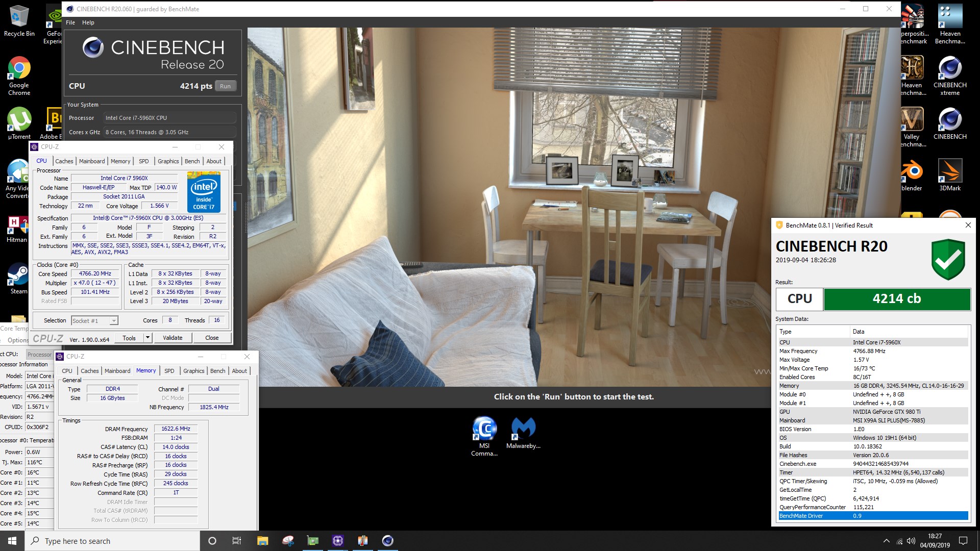The width and height of the screenshot is (980, 551).
Task: Open the Malwarebytes desktop icon
Action: (523, 433)
